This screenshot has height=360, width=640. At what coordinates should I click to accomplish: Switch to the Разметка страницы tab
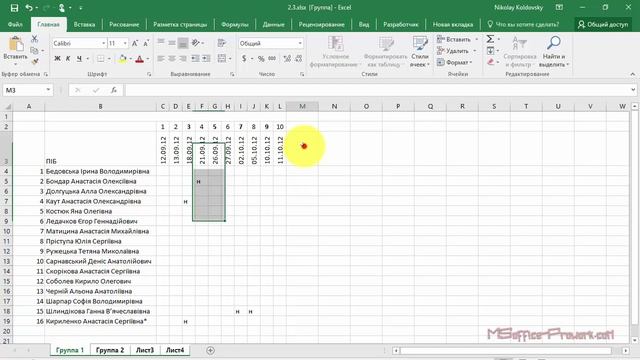point(180,24)
